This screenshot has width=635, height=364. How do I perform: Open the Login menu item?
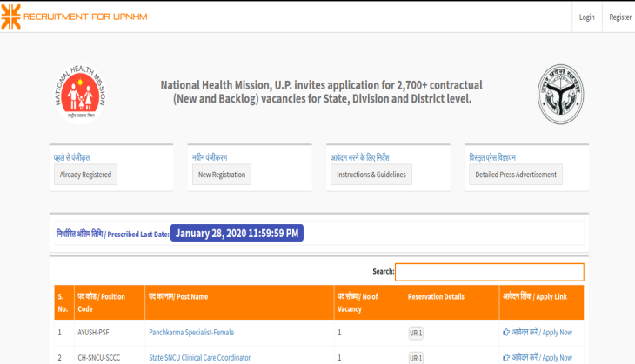(587, 17)
